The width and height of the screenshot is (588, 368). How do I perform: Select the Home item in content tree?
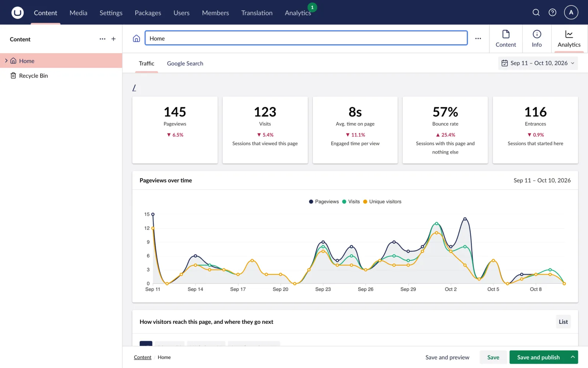click(61, 61)
